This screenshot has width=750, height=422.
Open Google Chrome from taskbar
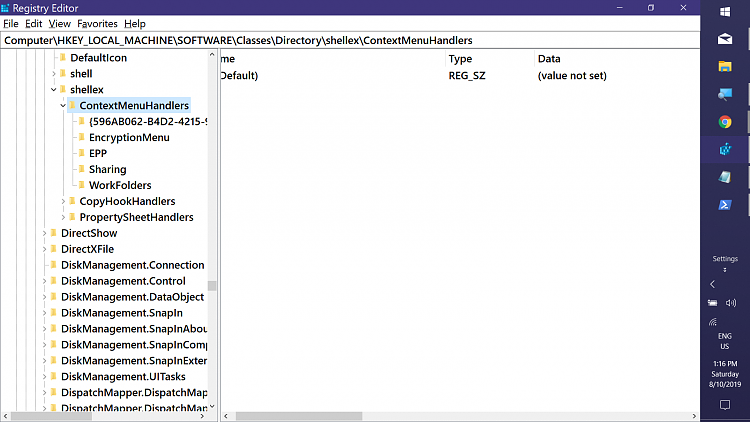[725, 122]
